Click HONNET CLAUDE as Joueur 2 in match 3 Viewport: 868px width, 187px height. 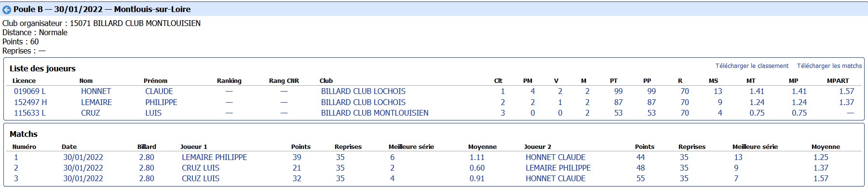(556, 178)
